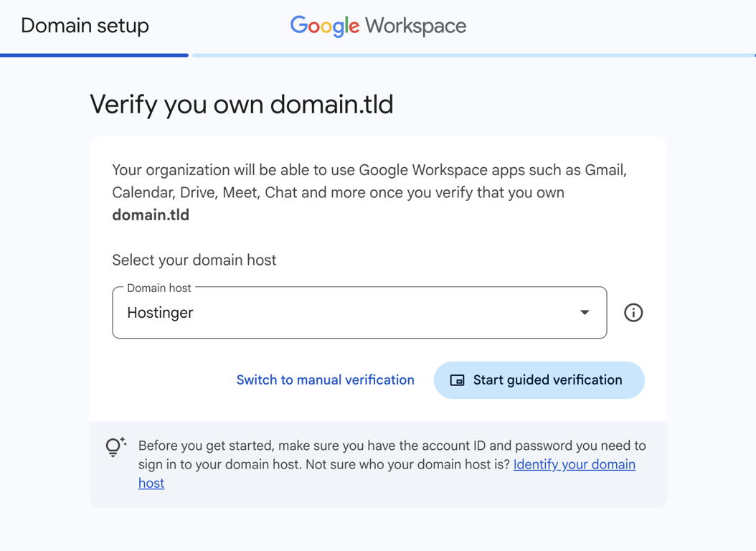Viewport: 756px width, 551px height.
Task: Click the lightbulb tip icon
Action: coord(115,447)
